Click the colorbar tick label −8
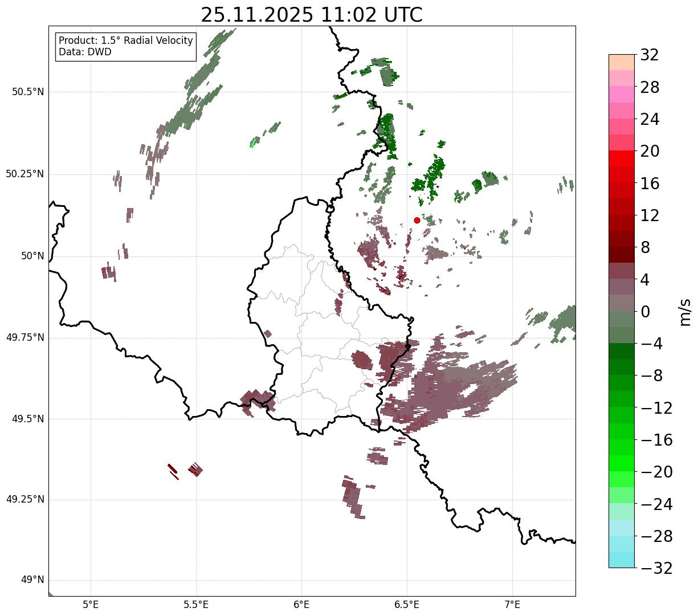The width and height of the screenshot is (698, 616). click(651, 376)
